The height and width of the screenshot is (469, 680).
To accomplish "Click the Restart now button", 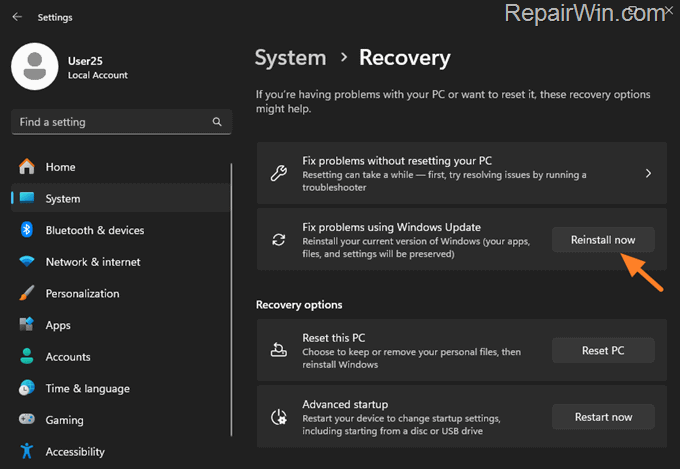I will [603, 417].
